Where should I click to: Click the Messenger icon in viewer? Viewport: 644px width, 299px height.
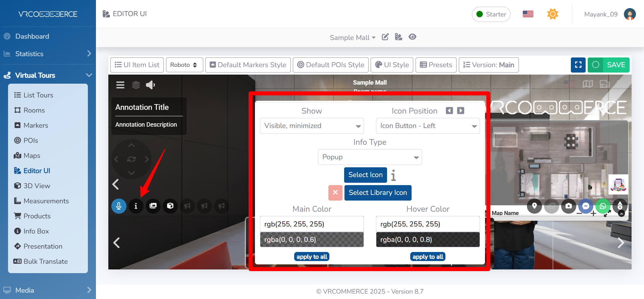586,206
